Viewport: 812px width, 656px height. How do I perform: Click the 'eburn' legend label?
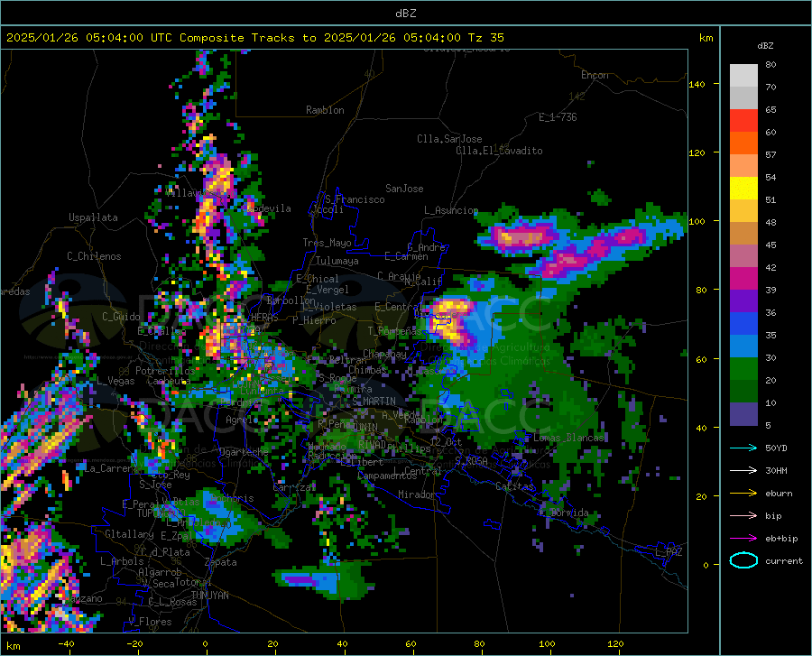779,493
